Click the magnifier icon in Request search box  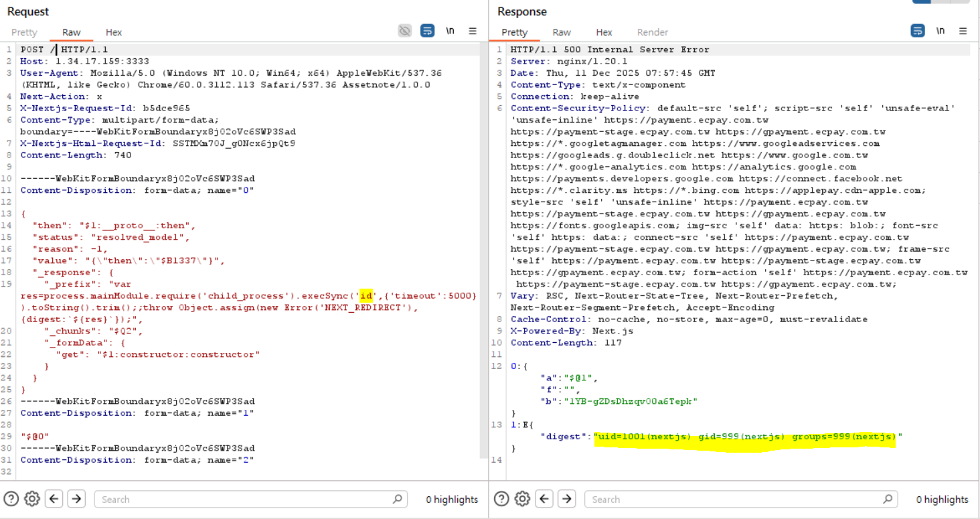point(398,499)
